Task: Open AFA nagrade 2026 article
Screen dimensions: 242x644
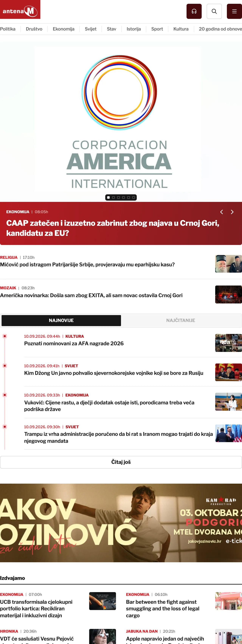Action: tap(74, 343)
